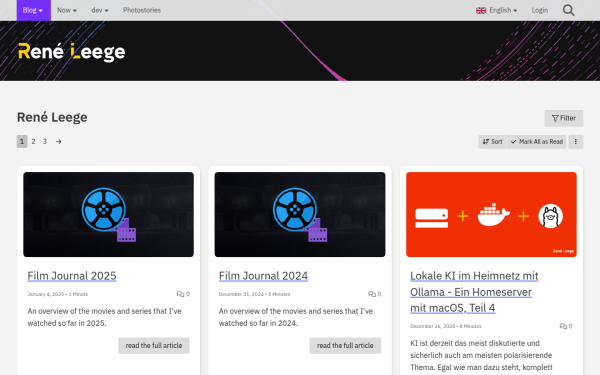Click the 2025 movies overview description text
This screenshot has width=600, height=375.
pyautogui.click(x=104, y=317)
